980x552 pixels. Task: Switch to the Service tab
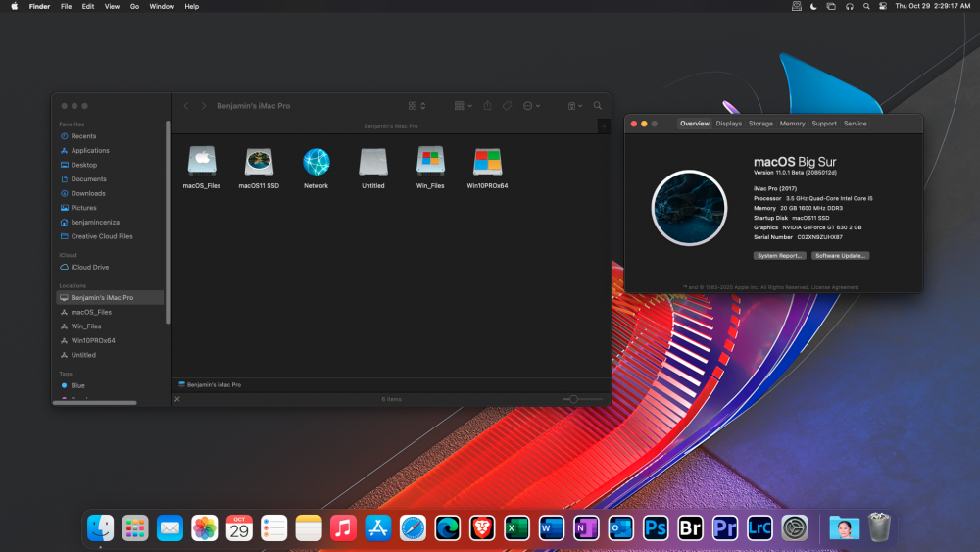click(x=855, y=124)
